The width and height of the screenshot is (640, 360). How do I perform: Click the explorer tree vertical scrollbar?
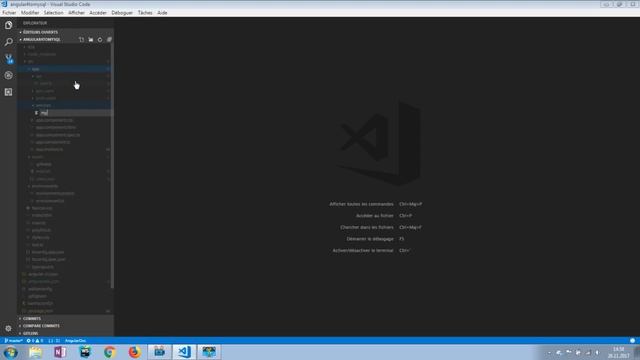112,165
